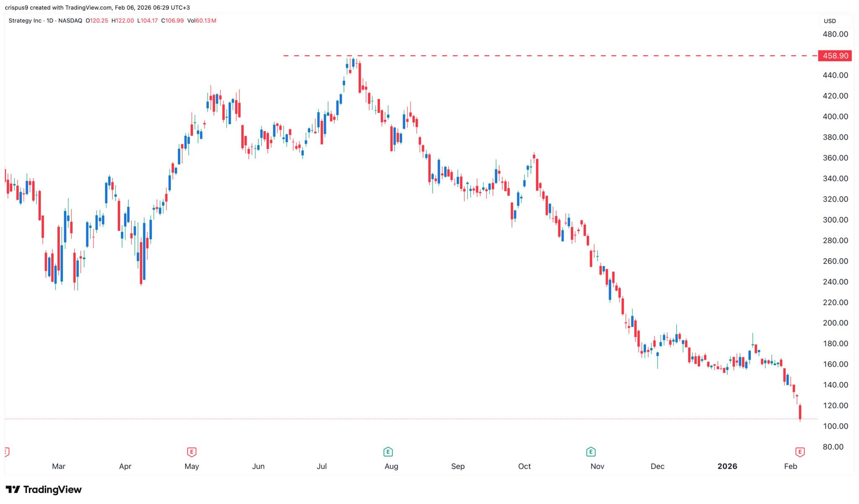Click the crispus9 TradingView.com attribution text
This screenshot has height=504, width=859.
tap(97, 8)
